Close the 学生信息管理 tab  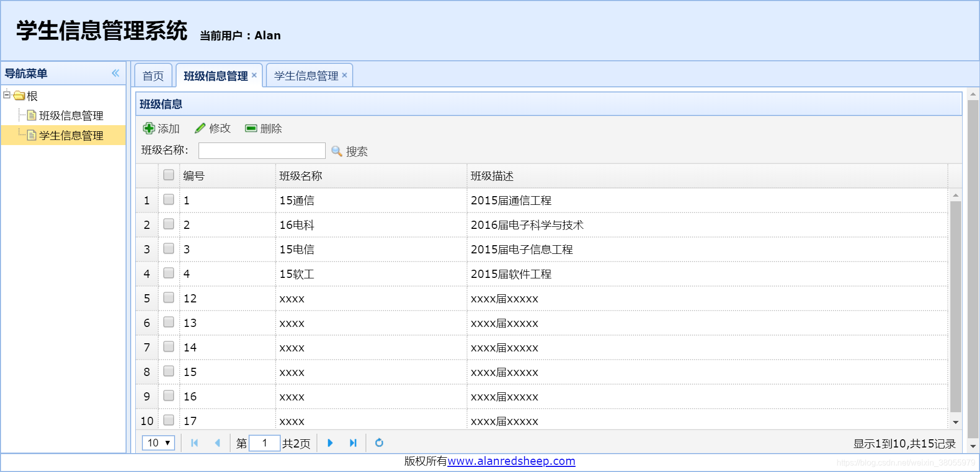click(x=345, y=75)
